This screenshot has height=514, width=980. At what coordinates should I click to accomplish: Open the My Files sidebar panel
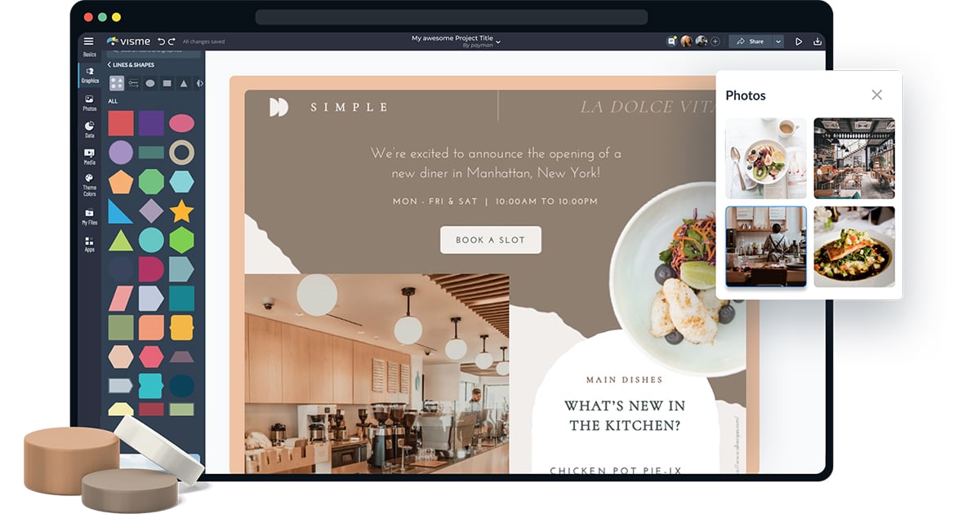pyautogui.click(x=89, y=216)
